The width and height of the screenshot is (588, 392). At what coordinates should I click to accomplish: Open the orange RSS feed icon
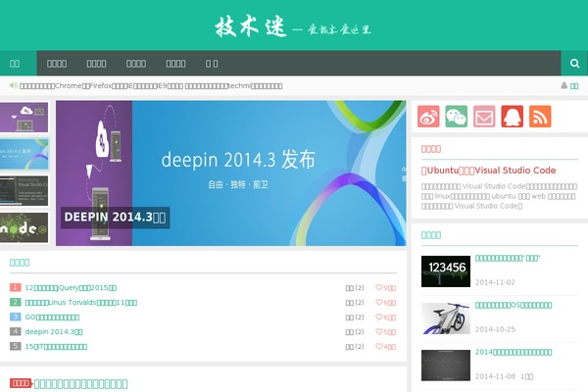[540, 117]
